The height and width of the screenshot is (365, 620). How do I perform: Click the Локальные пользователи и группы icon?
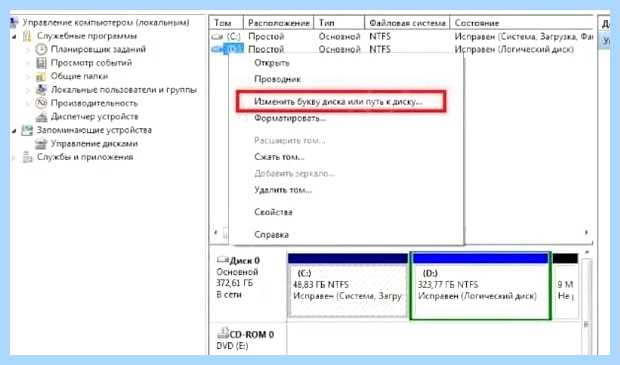coord(41,90)
